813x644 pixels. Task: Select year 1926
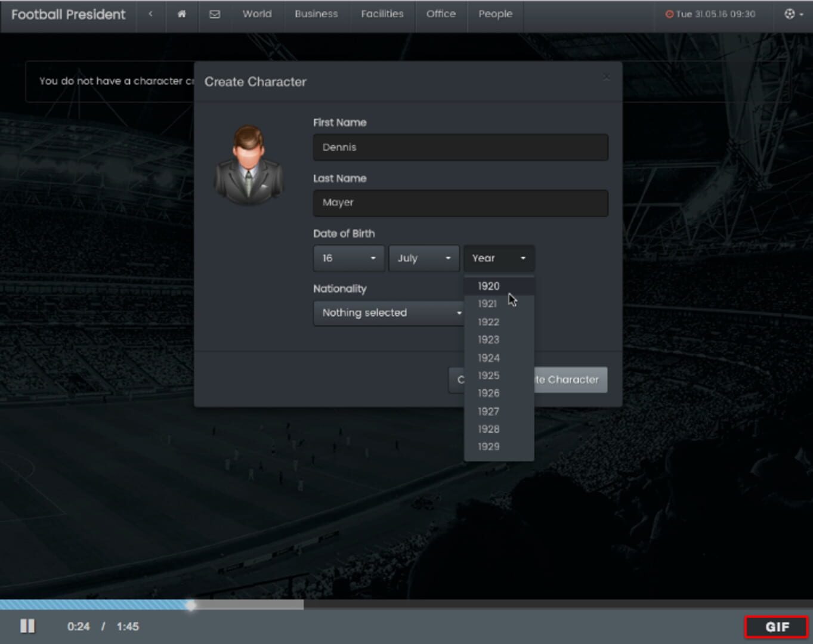click(499, 394)
